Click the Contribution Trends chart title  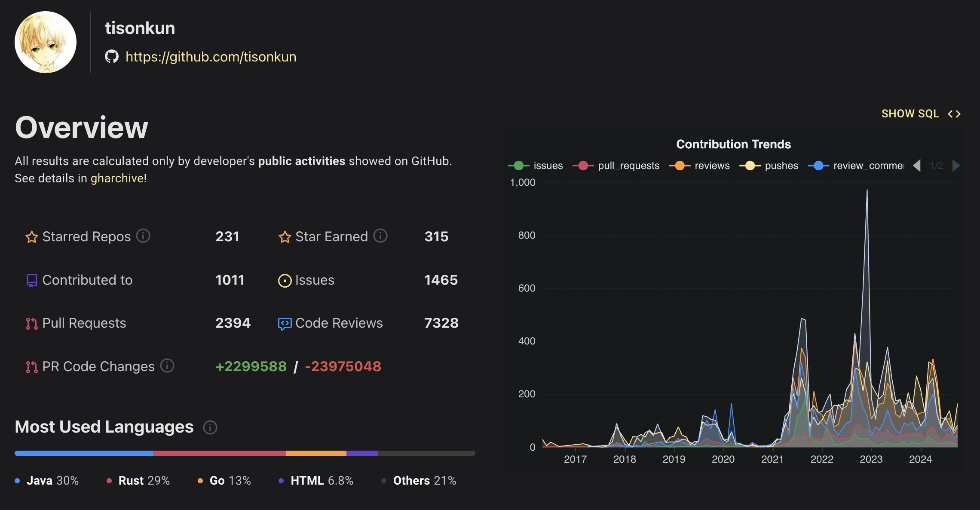(x=733, y=144)
